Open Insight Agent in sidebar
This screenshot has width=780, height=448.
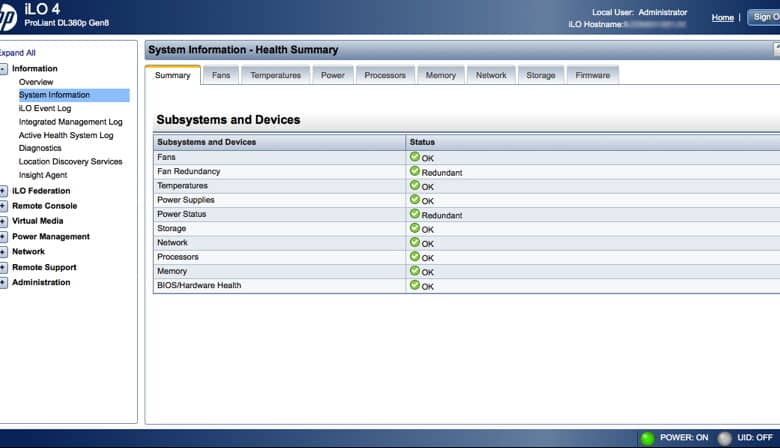pos(43,175)
